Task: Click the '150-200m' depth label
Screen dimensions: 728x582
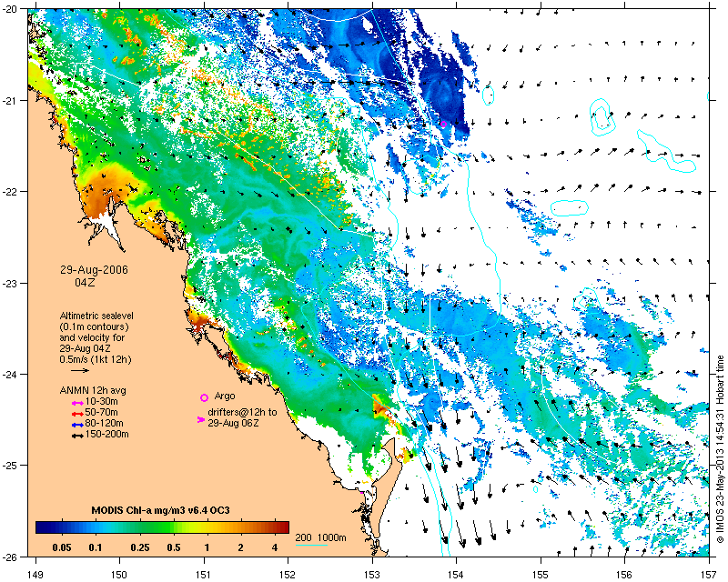Action: tap(106, 435)
